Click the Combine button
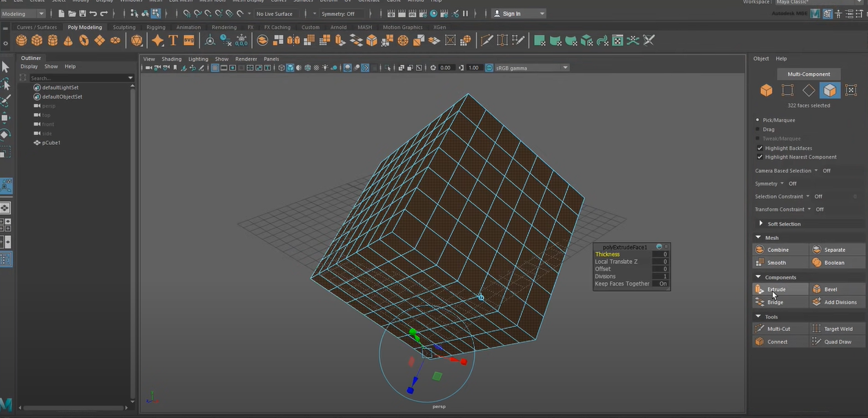Image resolution: width=868 pixels, height=418 pixels. coord(780,250)
